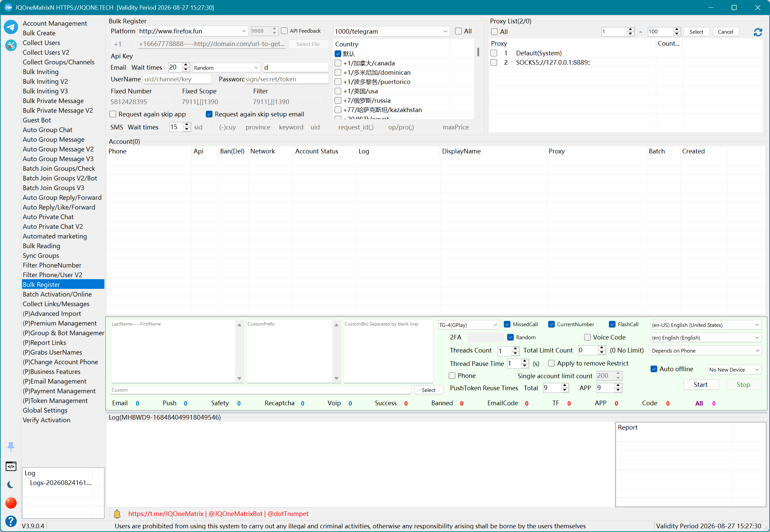Enable the API Feedback checkbox
This screenshot has height=532, width=770.
pos(284,31)
